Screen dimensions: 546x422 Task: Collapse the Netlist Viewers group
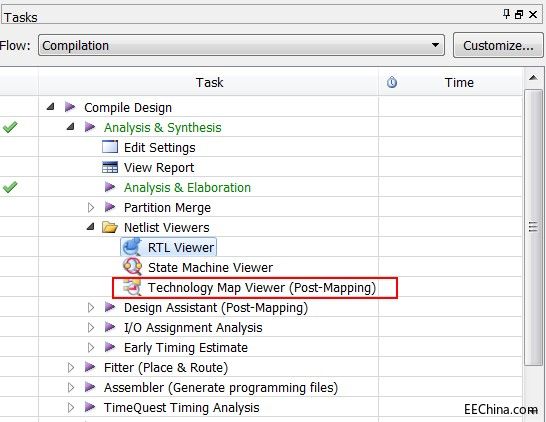coord(91,227)
